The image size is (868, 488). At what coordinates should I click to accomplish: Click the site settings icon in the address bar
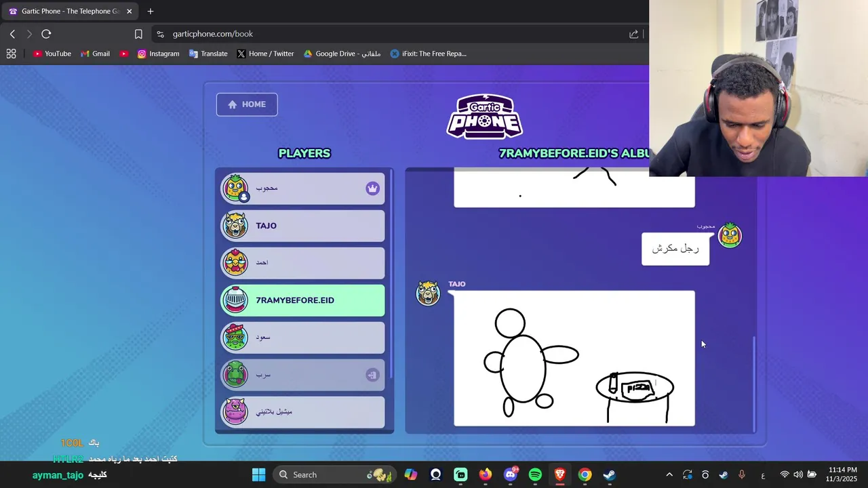coord(160,34)
